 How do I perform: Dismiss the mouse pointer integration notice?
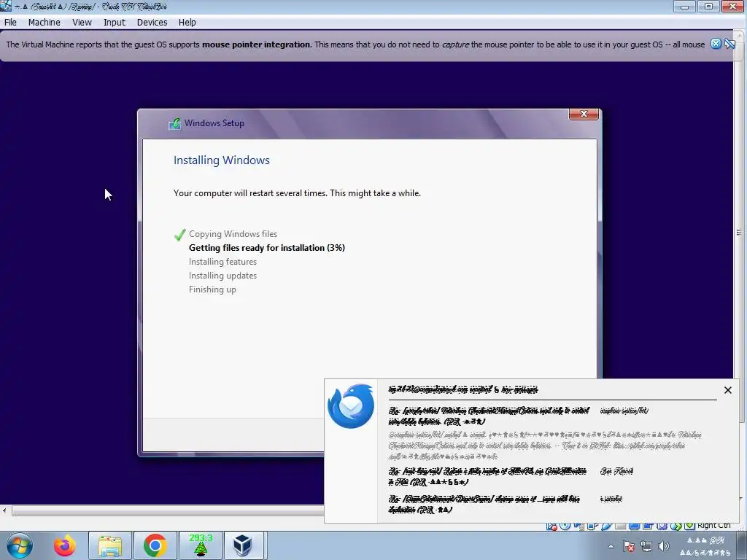716,44
